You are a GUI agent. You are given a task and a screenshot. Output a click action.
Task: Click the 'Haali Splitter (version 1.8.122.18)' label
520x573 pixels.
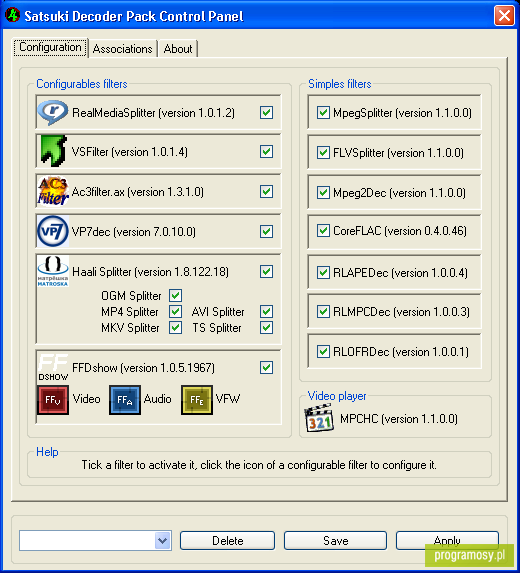[151, 272]
